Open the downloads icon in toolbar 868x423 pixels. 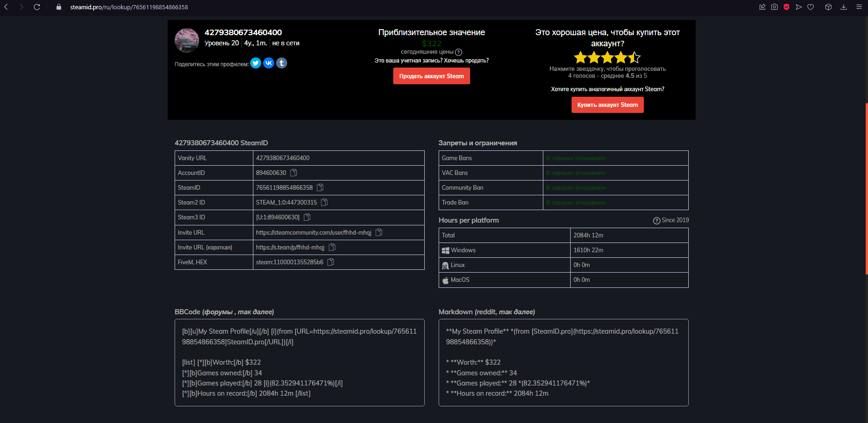(843, 7)
